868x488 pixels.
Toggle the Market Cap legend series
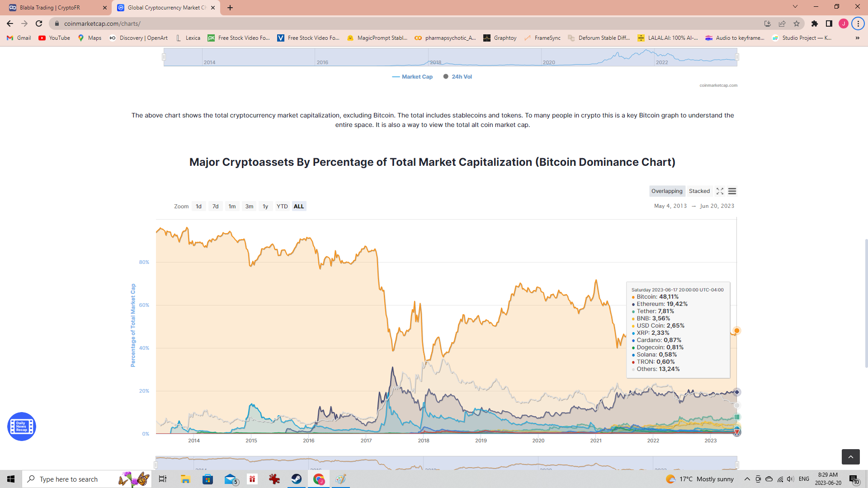pyautogui.click(x=412, y=77)
